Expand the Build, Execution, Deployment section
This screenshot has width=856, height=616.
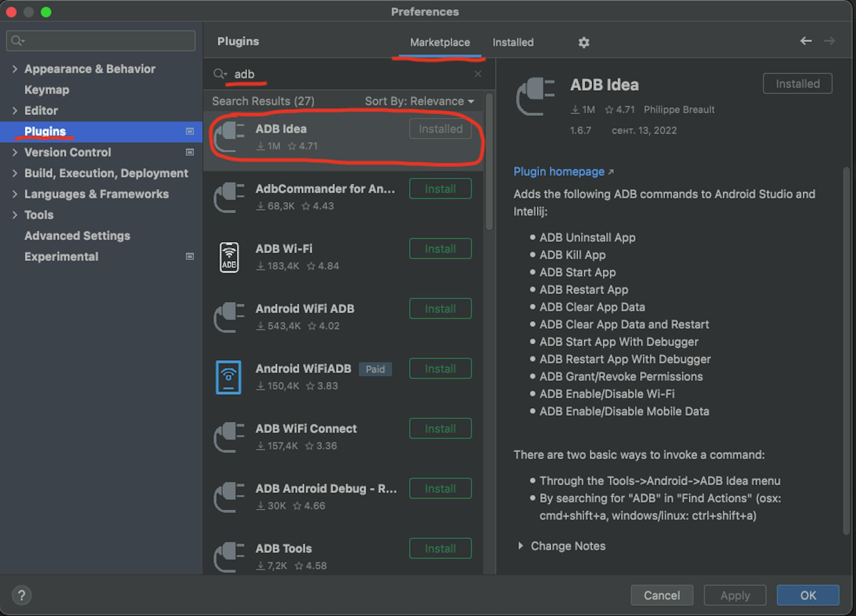point(15,173)
